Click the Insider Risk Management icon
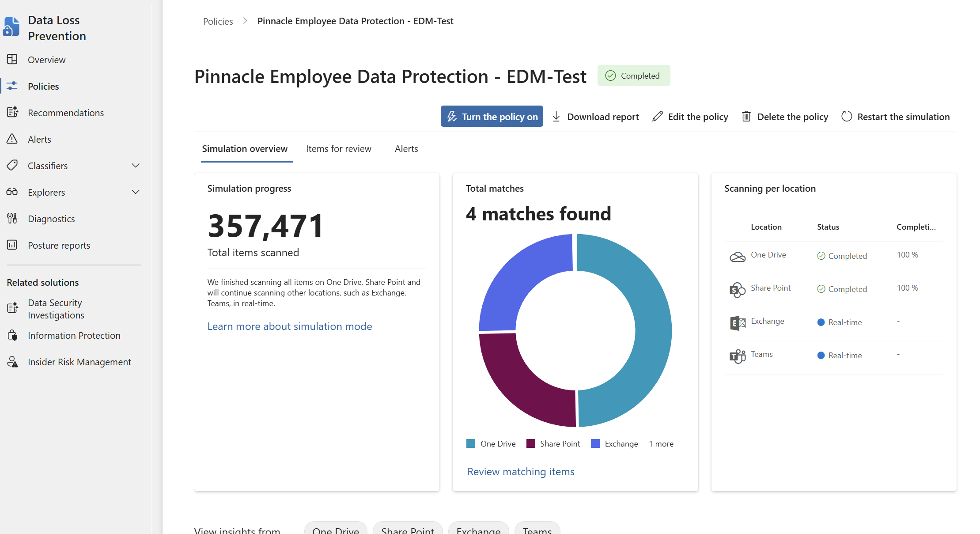The height and width of the screenshot is (534, 980). click(x=12, y=362)
